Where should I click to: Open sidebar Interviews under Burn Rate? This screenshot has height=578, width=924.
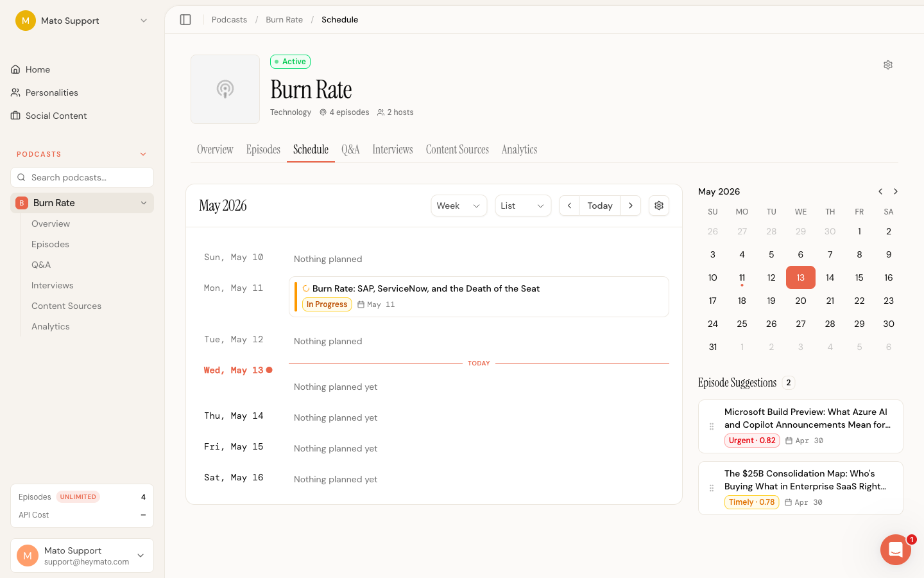coord(53,285)
